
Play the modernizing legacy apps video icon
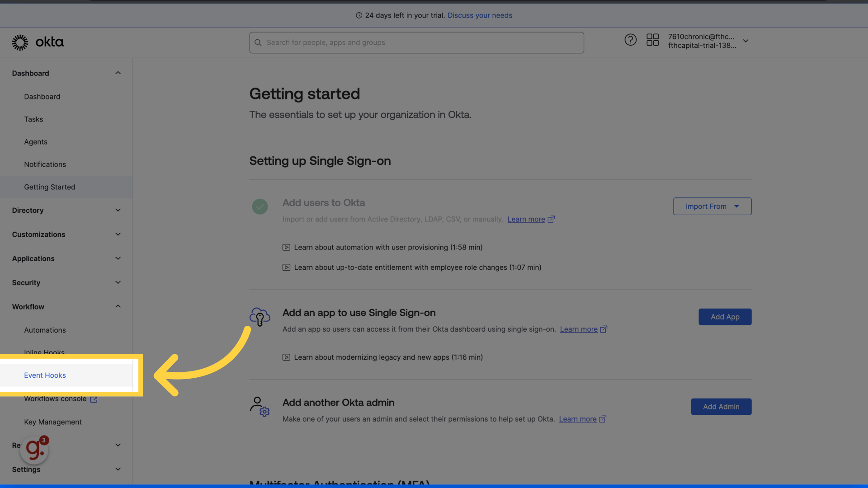coord(286,357)
